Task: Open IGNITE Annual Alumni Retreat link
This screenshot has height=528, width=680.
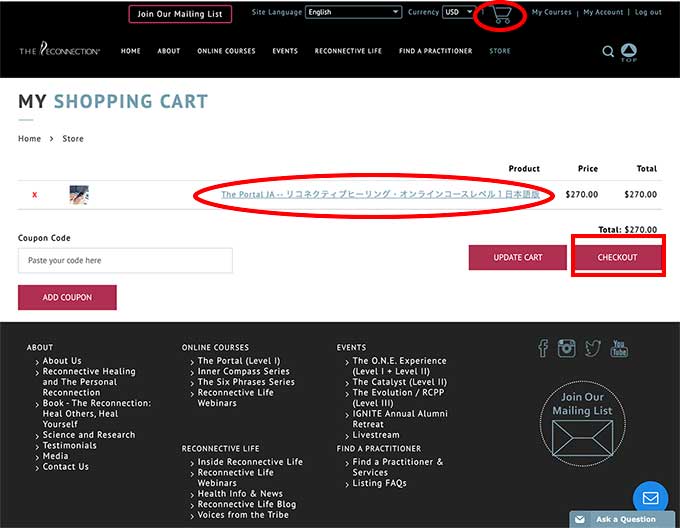Action: [x=400, y=419]
